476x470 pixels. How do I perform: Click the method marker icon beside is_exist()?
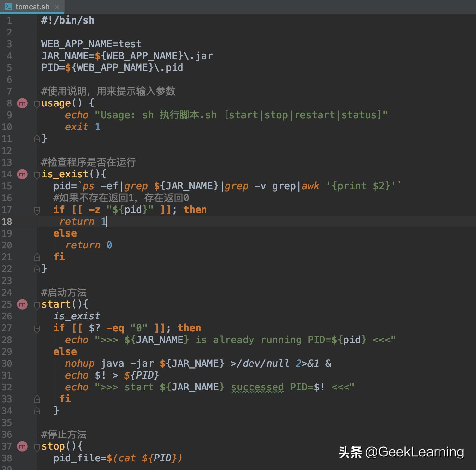(22, 174)
